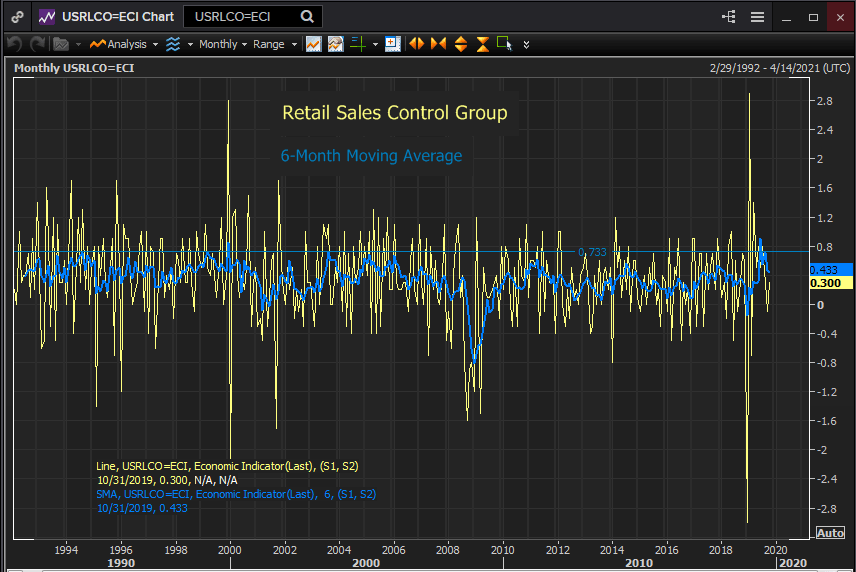Open the Monthly interval dropdown
The height and width of the screenshot is (572, 856).
click(223, 44)
